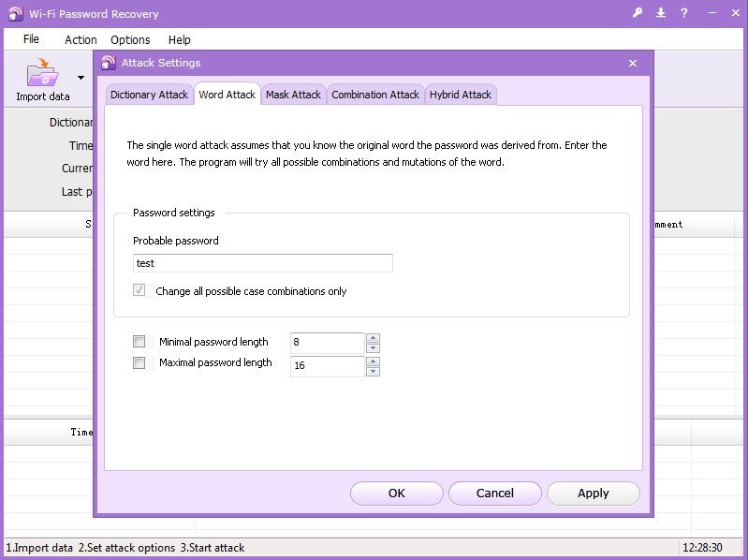Click the '1.Import data' status bar text

click(x=39, y=548)
